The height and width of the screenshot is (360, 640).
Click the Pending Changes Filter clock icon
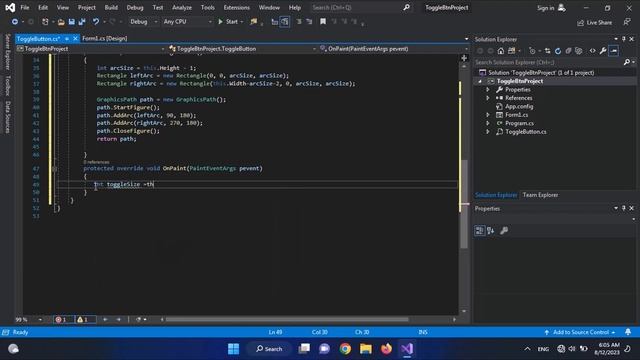532,51
